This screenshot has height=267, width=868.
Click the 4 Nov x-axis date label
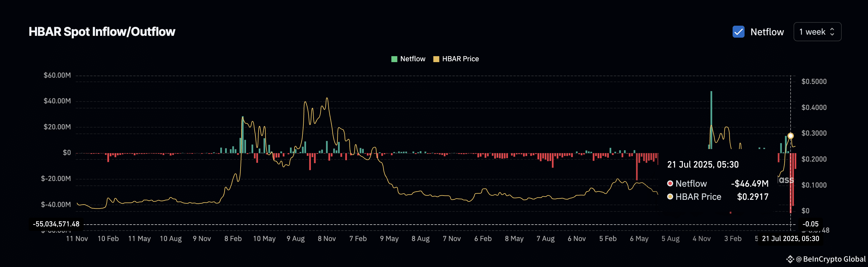[702, 239]
